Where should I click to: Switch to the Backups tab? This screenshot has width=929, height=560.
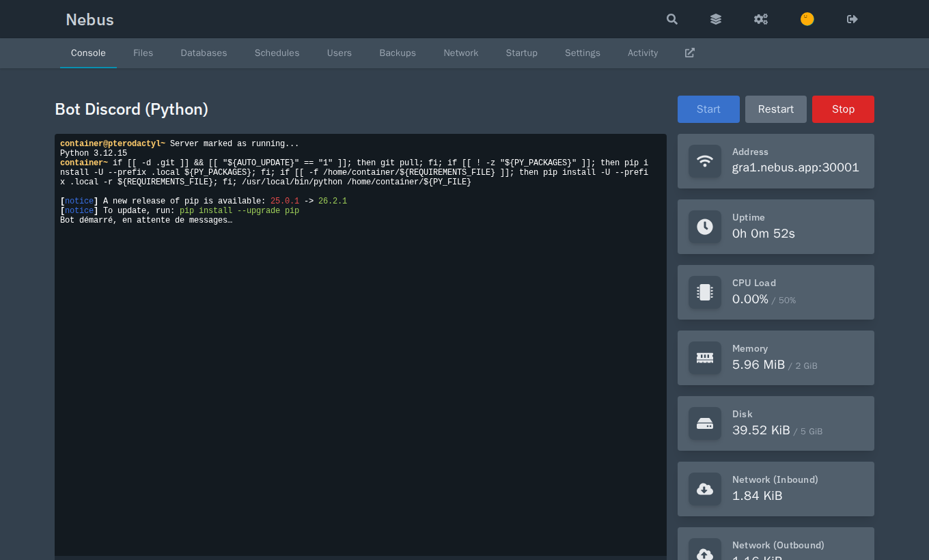398,53
